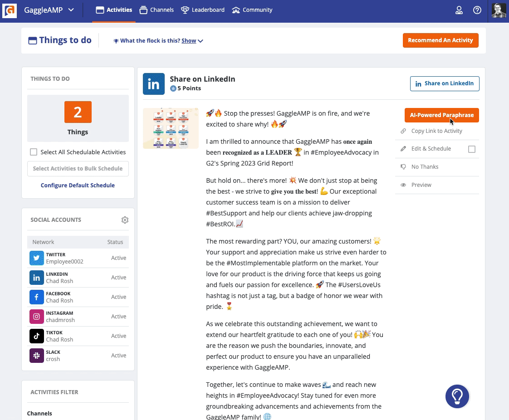Click the link icon beside Copy Link to Activity
This screenshot has height=420, width=509.
pos(403,131)
